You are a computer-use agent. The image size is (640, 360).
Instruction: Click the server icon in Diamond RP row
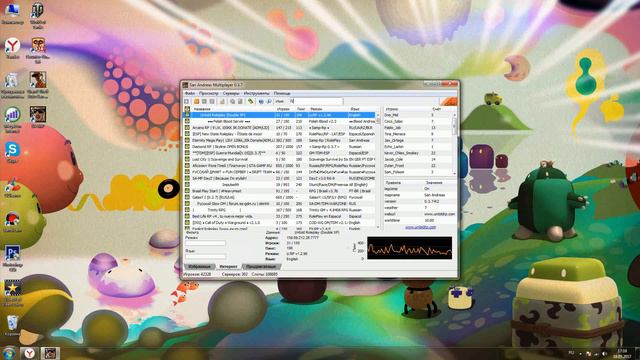187,147
